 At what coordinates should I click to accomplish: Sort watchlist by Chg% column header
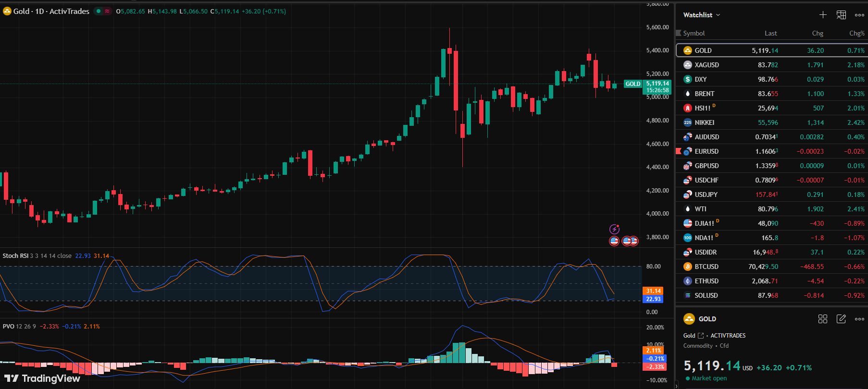[x=856, y=33]
